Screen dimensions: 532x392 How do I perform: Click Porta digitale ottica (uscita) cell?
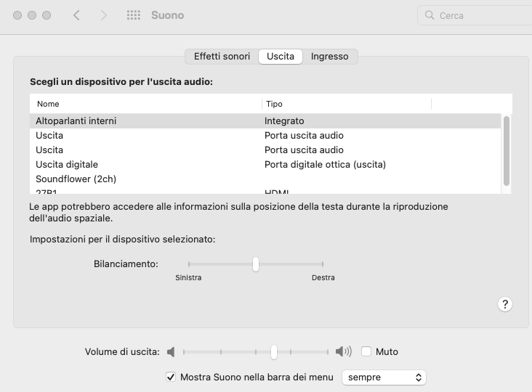[325, 164]
